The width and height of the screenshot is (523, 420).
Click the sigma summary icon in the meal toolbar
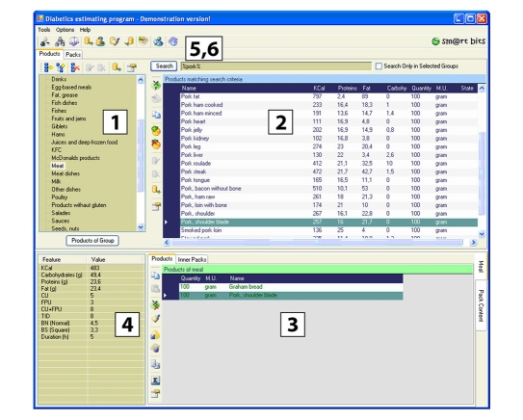[x=155, y=380]
